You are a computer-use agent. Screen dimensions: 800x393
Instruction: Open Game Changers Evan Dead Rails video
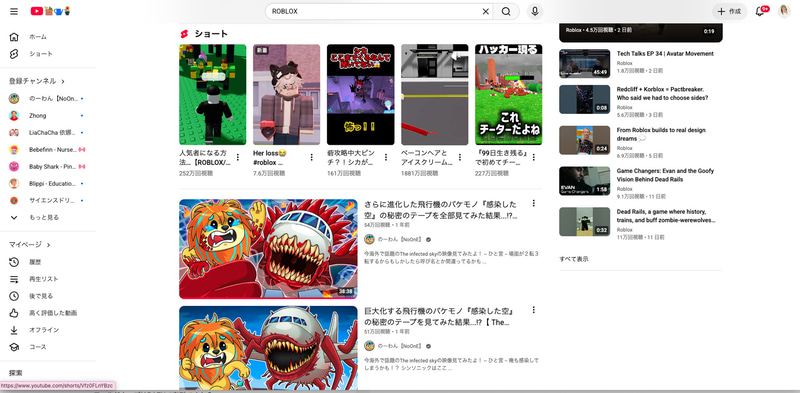point(665,175)
